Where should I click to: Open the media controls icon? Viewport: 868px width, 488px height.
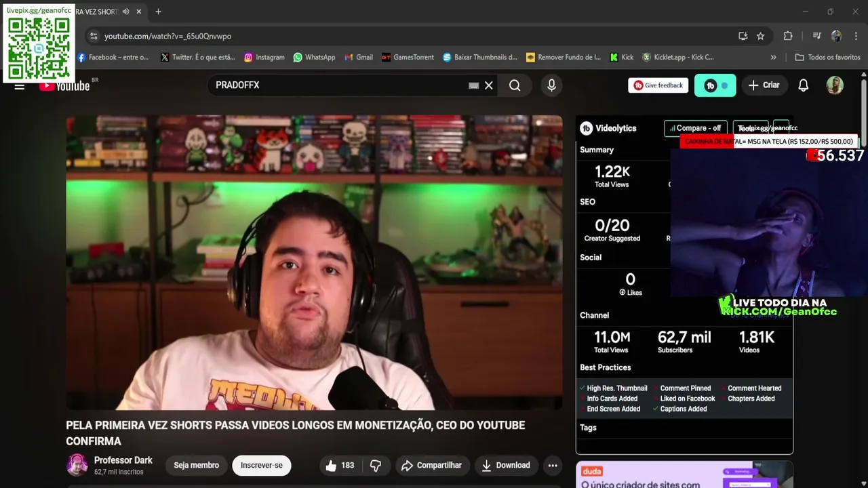[x=816, y=36]
